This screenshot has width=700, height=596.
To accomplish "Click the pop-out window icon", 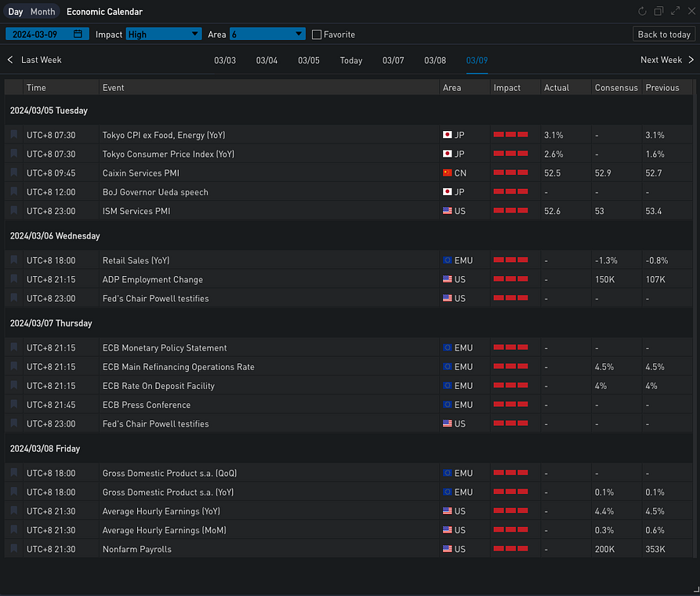I will click(658, 12).
